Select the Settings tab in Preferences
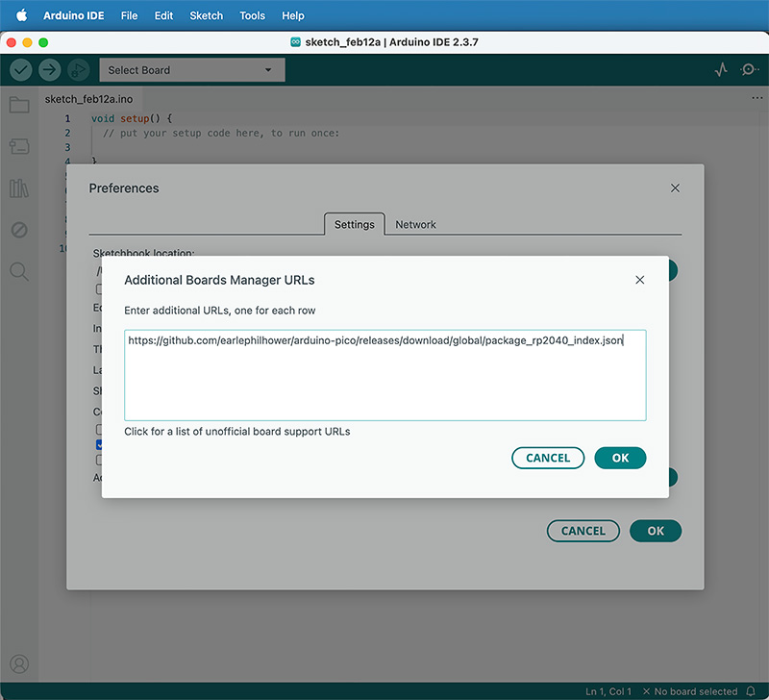 pyautogui.click(x=354, y=224)
